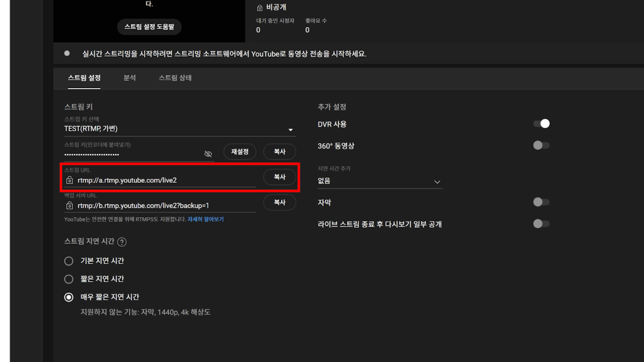This screenshot has height=362, width=644.
Task: Enable the 360° 동영상 switch
Action: pos(541,145)
